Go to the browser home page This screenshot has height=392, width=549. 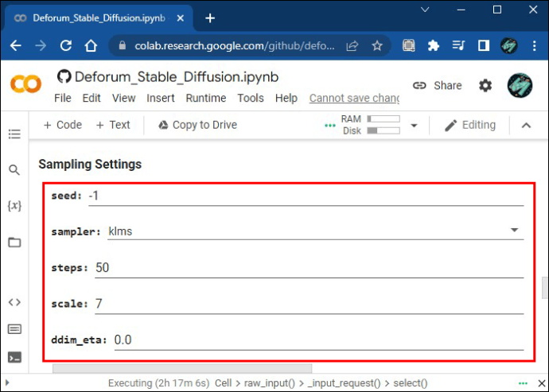(91, 45)
